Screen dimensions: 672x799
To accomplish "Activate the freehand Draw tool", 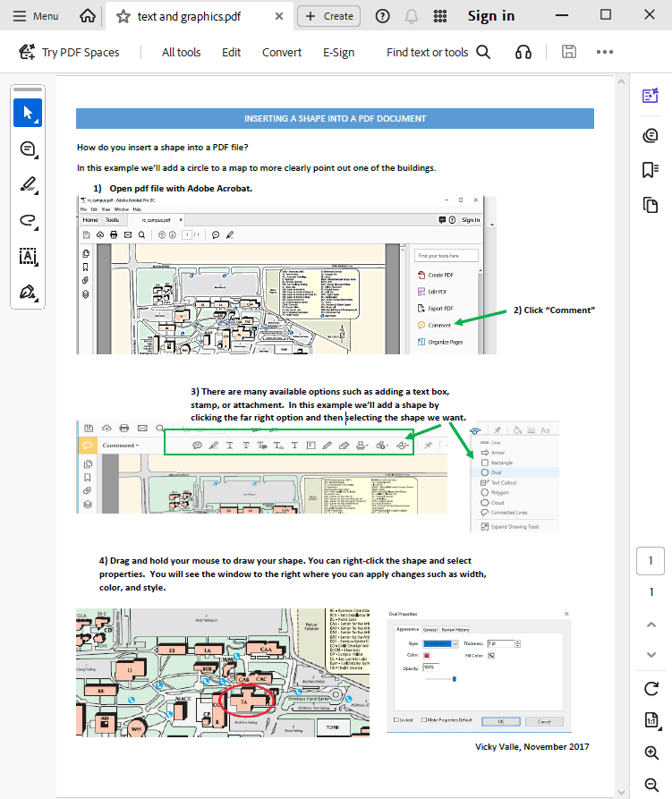I will coord(28,221).
